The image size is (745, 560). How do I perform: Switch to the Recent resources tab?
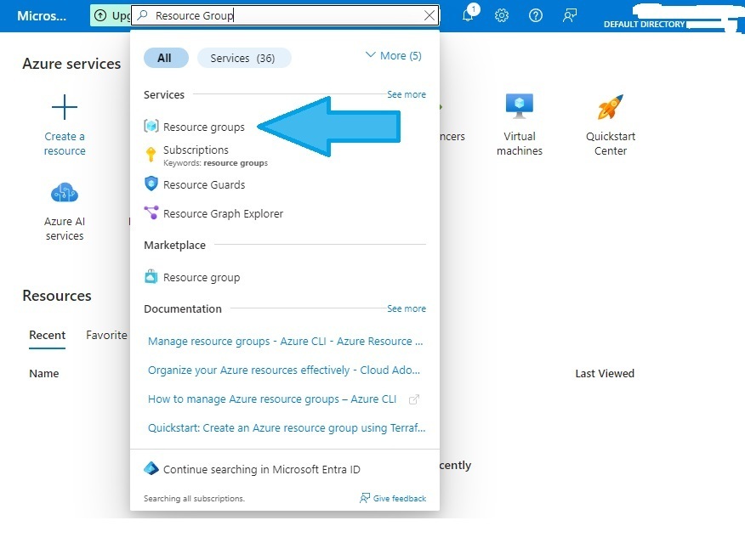pos(47,335)
